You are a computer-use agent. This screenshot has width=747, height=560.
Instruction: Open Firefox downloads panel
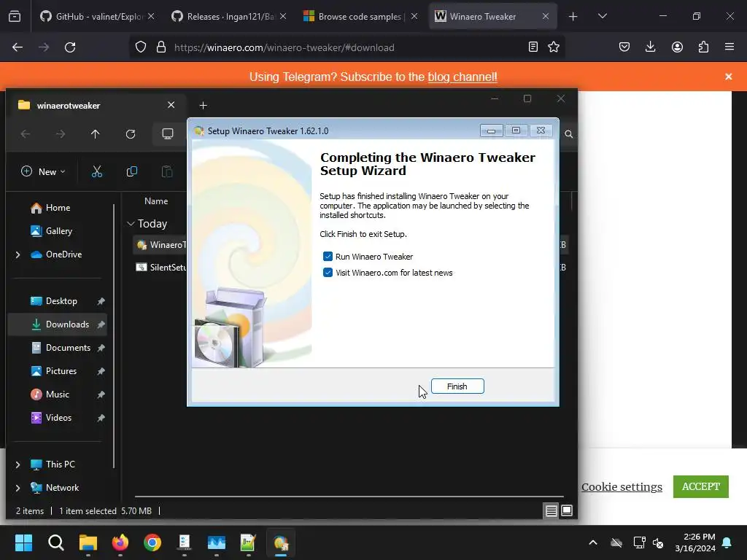click(x=650, y=47)
